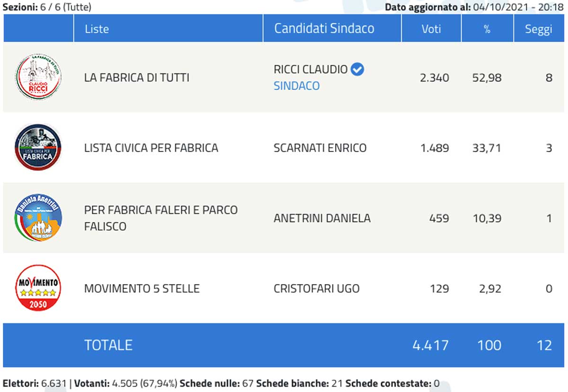The image size is (568, 392).
Task: Click the percentage column header
Action: pos(487,29)
